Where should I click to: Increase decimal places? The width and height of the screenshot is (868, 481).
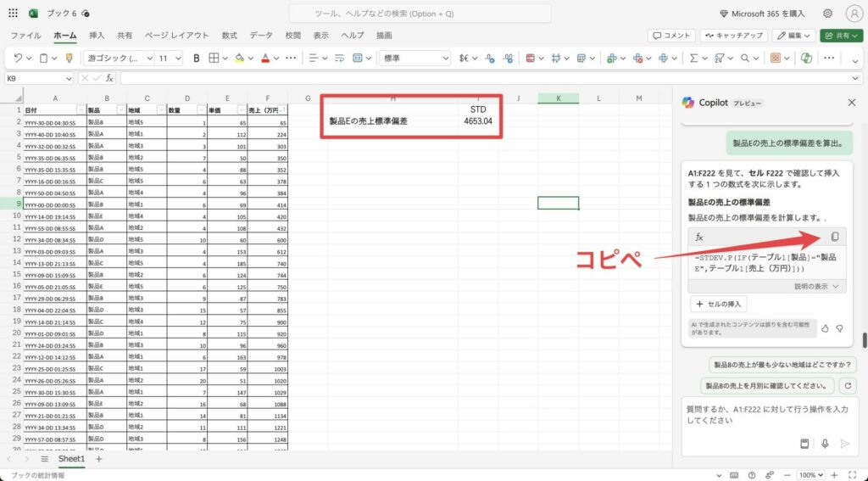coord(509,59)
